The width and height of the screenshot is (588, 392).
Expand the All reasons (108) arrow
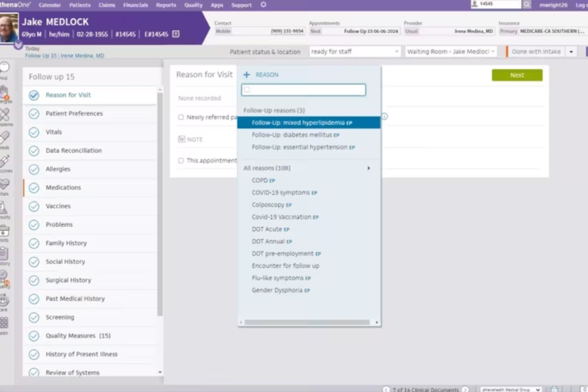(369, 168)
